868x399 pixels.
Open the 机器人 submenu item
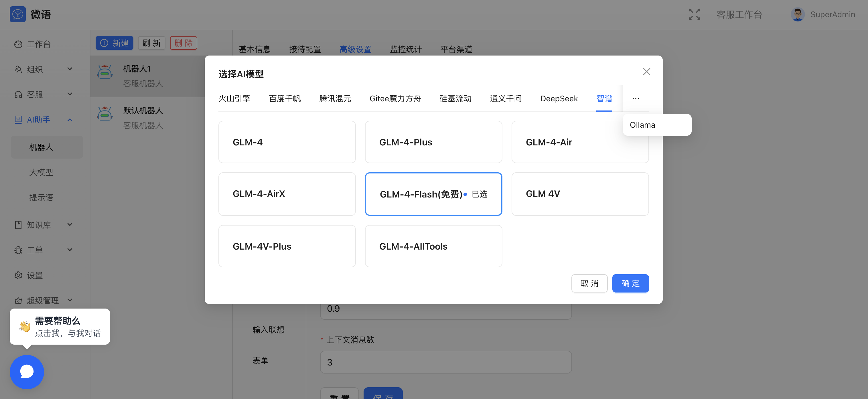(x=47, y=147)
